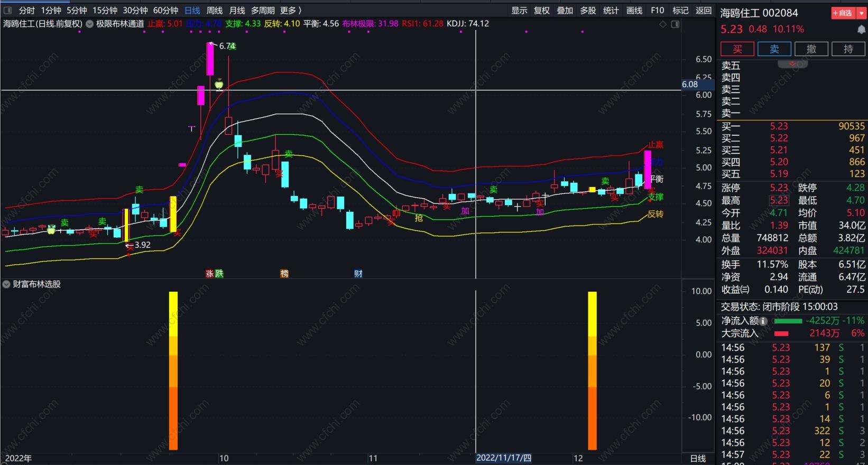Click the price alert bell icon

(x=861, y=30)
